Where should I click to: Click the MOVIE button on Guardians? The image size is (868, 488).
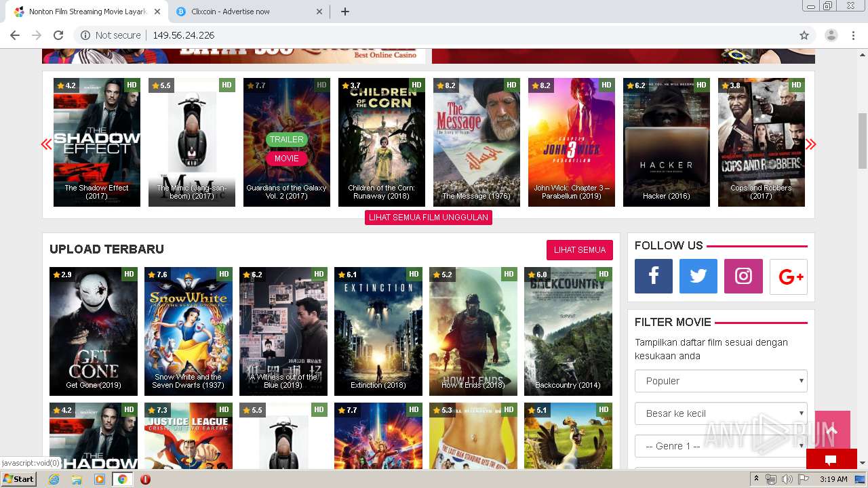[x=287, y=159]
